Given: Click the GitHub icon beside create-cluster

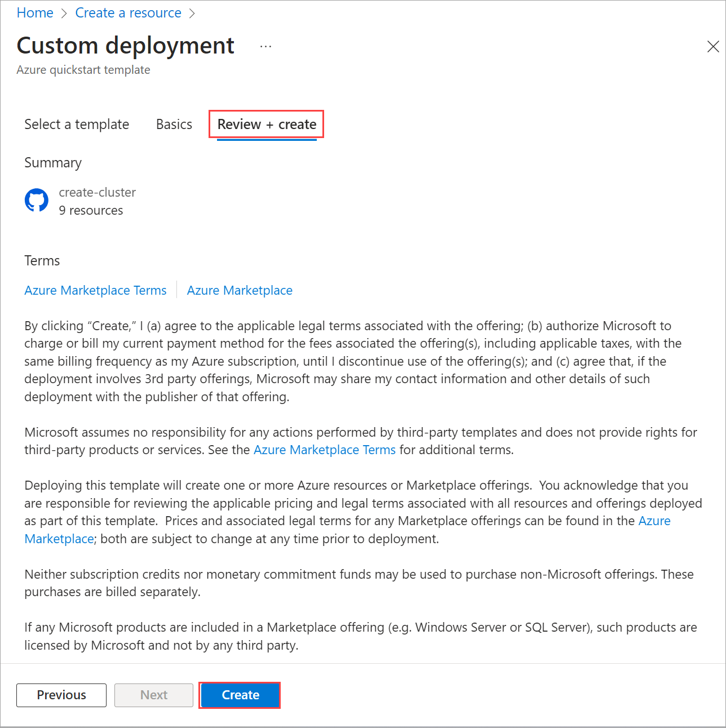Looking at the screenshot, I should pyautogui.click(x=37, y=200).
